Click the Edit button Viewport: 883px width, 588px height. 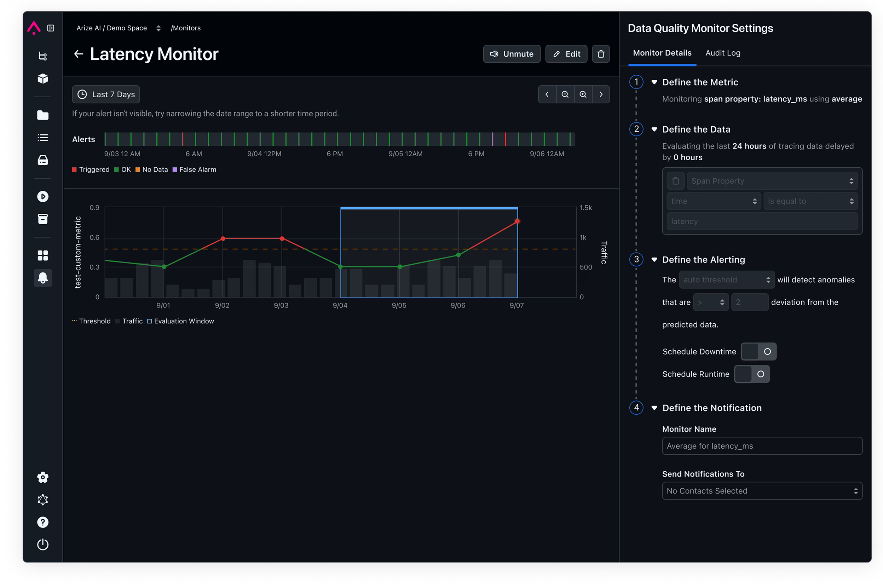tap(566, 54)
